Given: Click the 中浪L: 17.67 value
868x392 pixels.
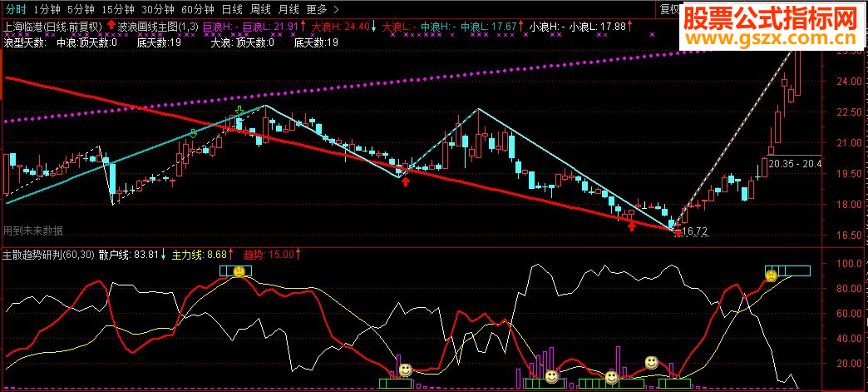Looking at the screenshot, I should (489, 26).
